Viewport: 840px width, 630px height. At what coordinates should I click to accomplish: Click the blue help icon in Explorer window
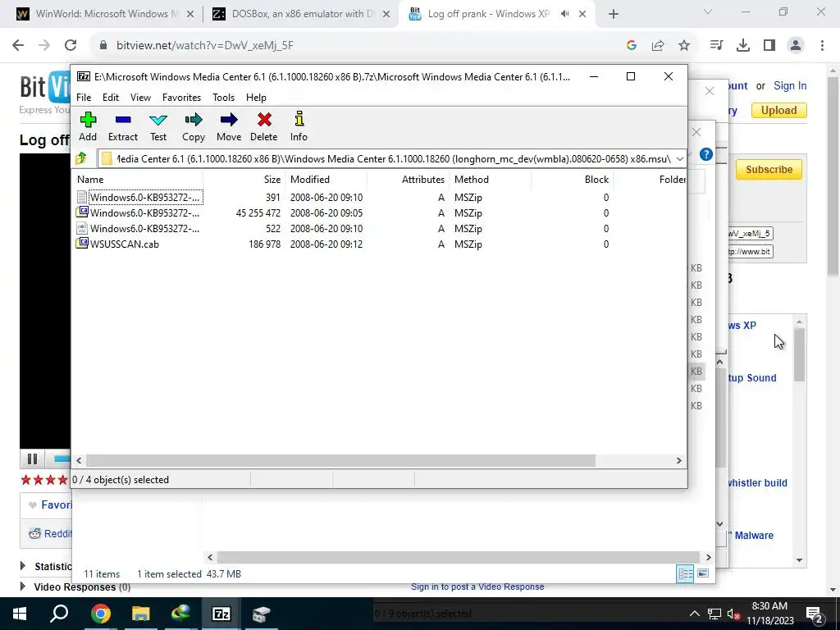click(706, 154)
